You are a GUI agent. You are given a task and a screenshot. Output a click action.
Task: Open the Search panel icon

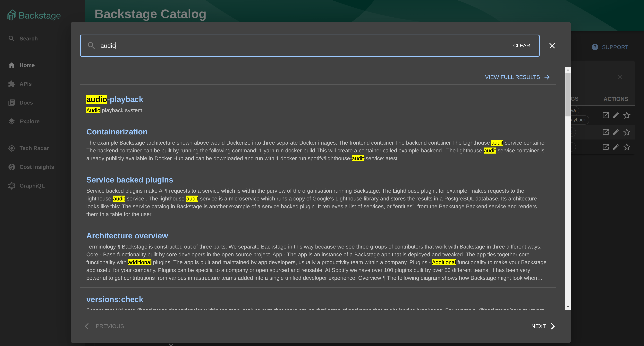click(12, 38)
